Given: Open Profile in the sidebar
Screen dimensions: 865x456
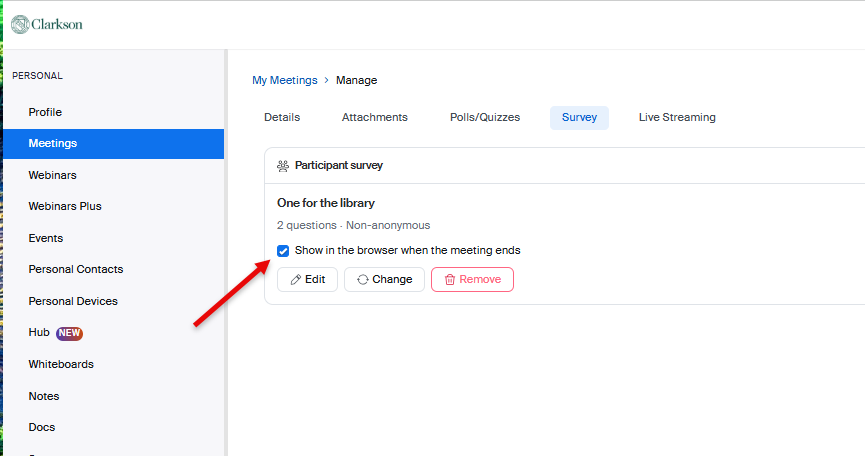Looking at the screenshot, I should click(45, 112).
